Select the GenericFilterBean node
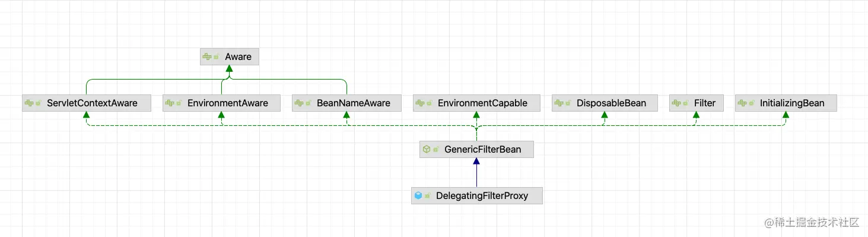 point(476,150)
